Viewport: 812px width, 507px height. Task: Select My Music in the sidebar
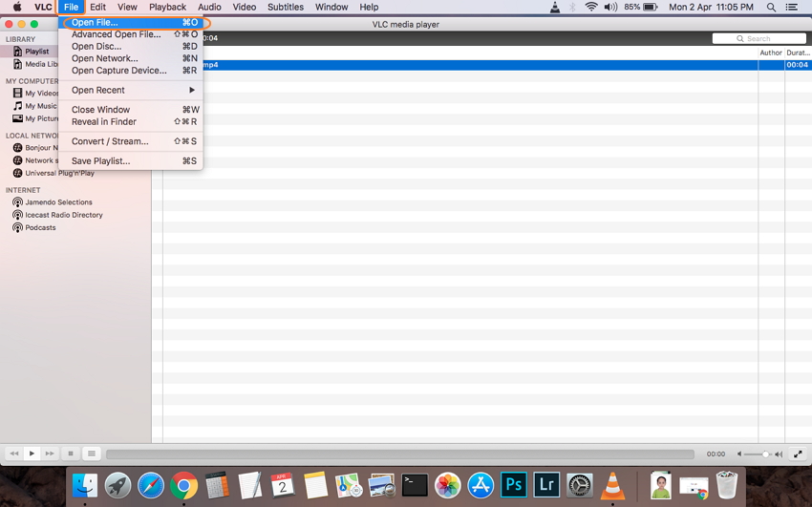point(34,106)
